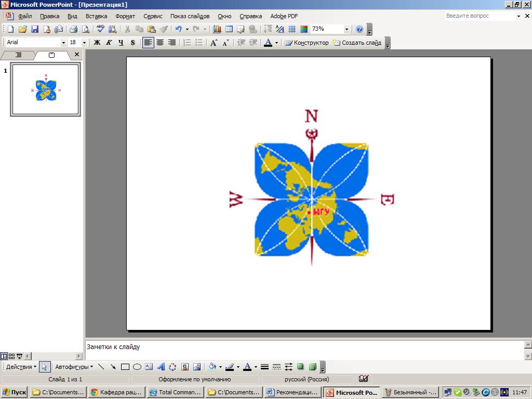Open the Пуск start menu
The width and height of the screenshot is (532, 399).
[14, 392]
